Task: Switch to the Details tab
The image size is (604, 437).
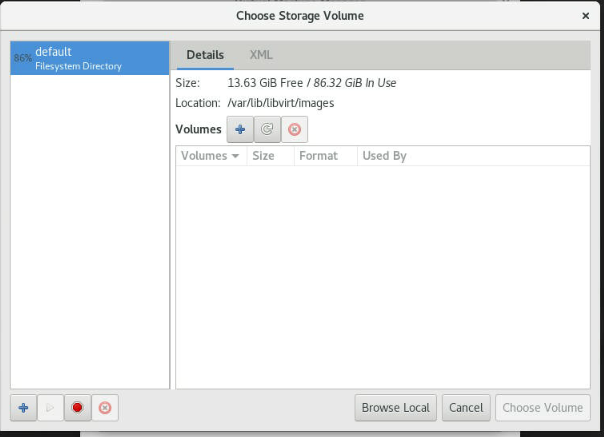Action: pos(205,55)
